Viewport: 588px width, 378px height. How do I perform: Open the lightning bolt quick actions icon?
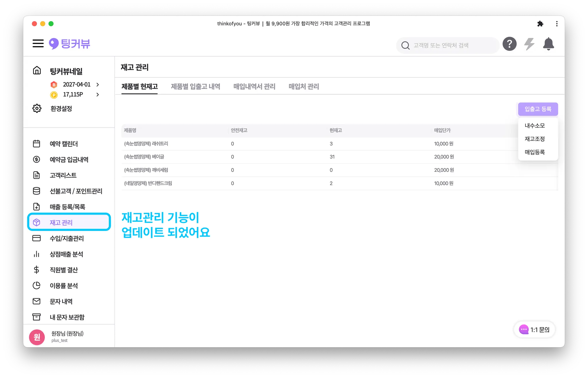pyautogui.click(x=529, y=44)
